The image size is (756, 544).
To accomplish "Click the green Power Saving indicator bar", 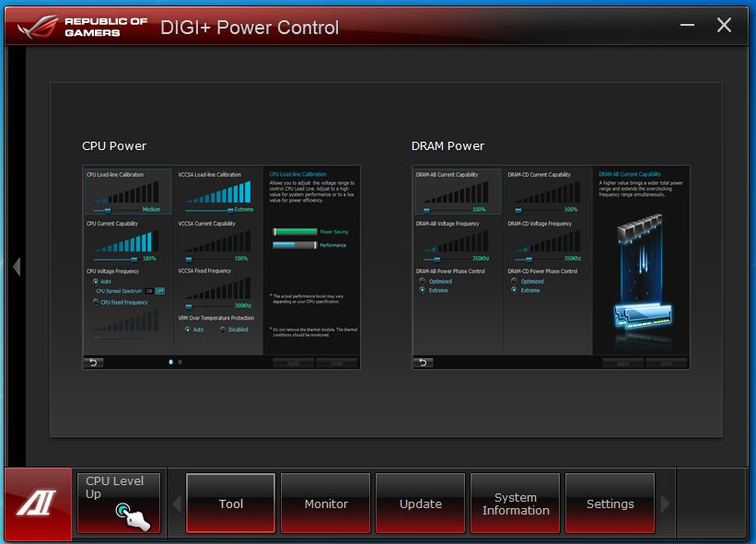I will point(295,232).
